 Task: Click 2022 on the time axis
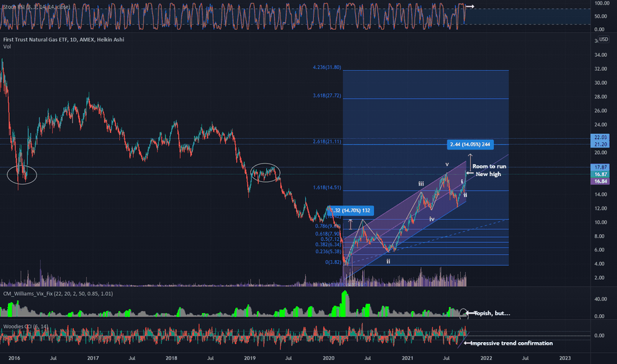[486, 358]
